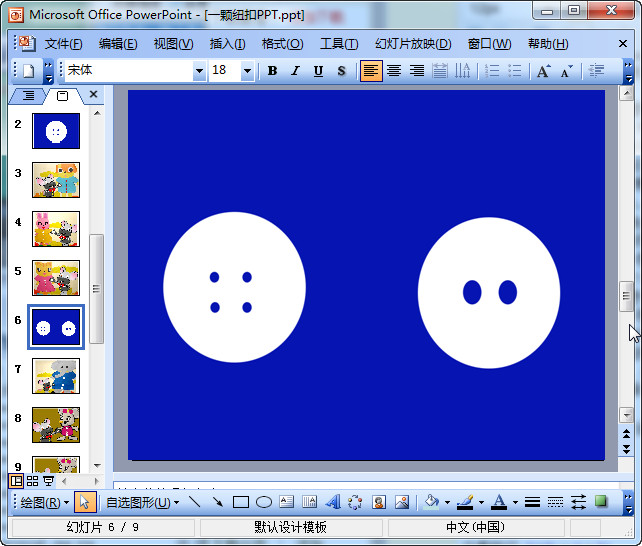Viewport: 642px width, 546px height.
Task: Select the Oval drawing tool
Action: 264,502
